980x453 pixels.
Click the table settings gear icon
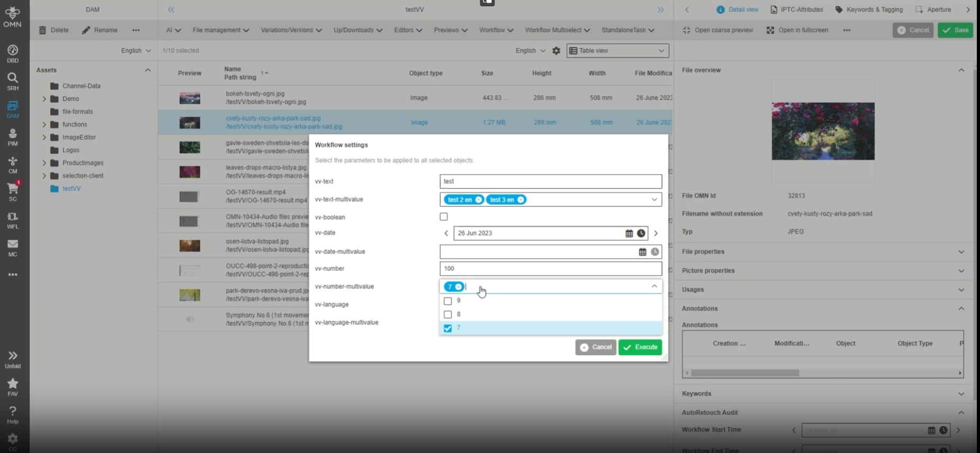tap(556, 51)
